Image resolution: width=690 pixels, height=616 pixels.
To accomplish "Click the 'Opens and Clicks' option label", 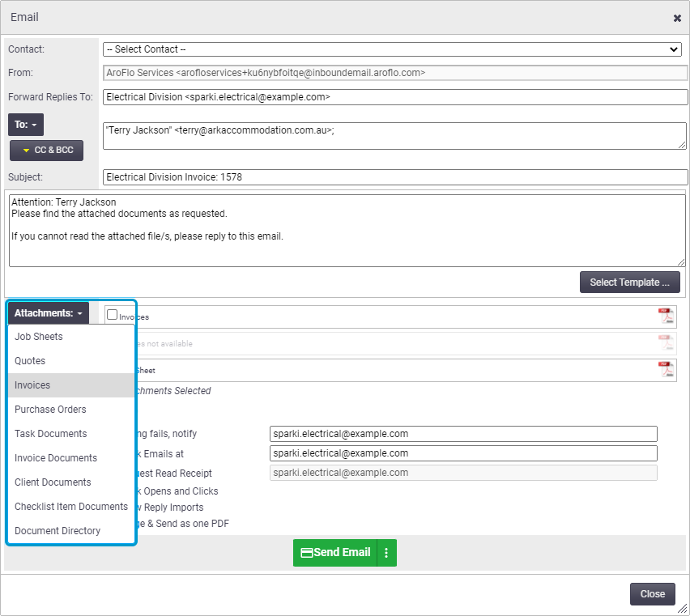I will point(181,491).
